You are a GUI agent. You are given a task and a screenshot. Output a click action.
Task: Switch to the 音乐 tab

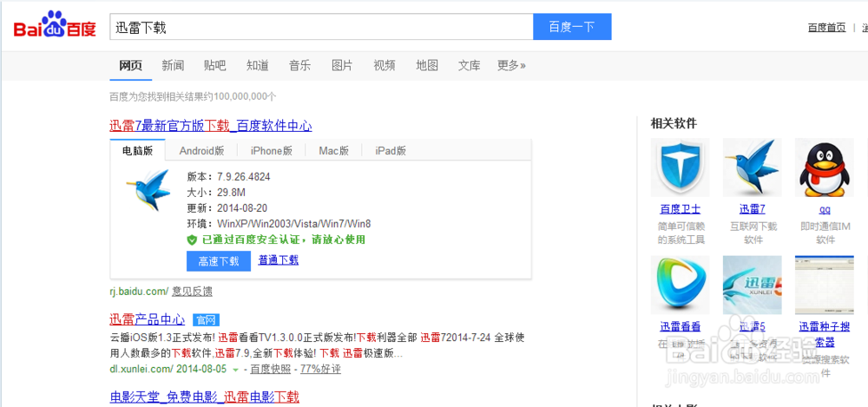click(299, 65)
